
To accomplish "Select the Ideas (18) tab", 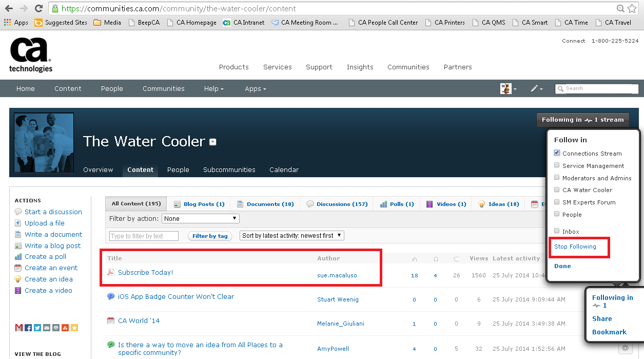I will coord(499,204).
